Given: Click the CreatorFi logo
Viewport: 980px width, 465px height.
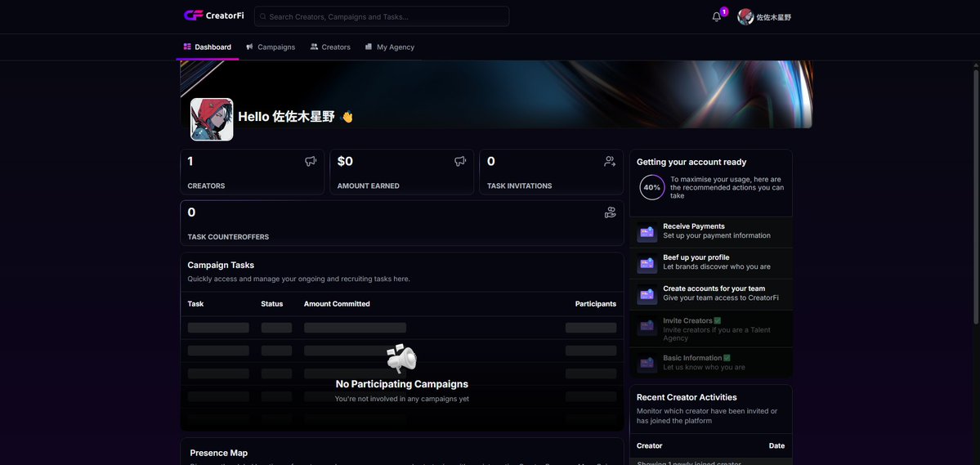Looking at the screenshot, I should pyautogui.click(x=214, y=16).
